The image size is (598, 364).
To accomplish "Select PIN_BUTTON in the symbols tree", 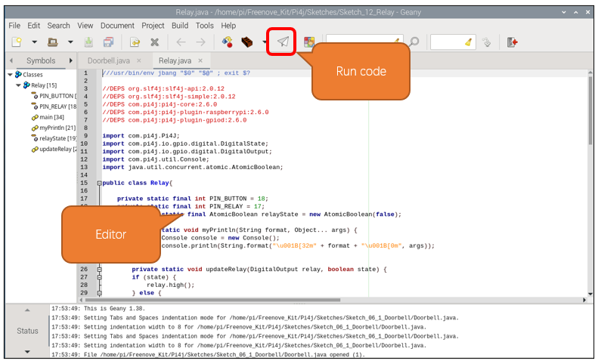I will [57, 96].
